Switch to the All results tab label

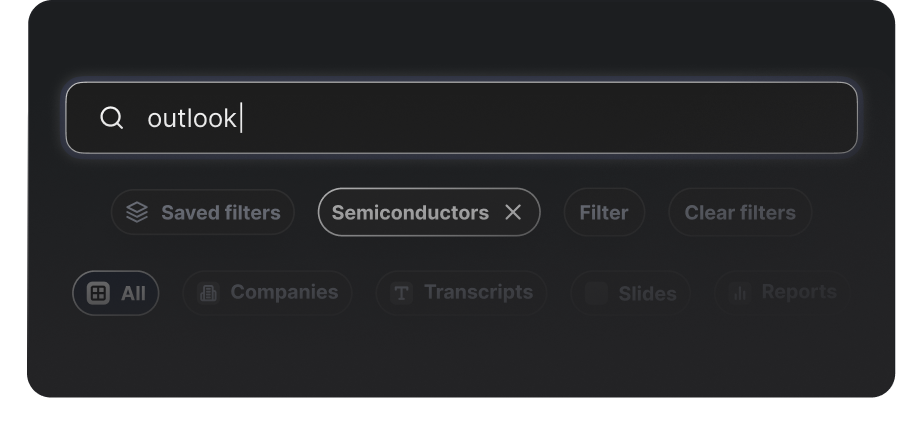(133, 293)
